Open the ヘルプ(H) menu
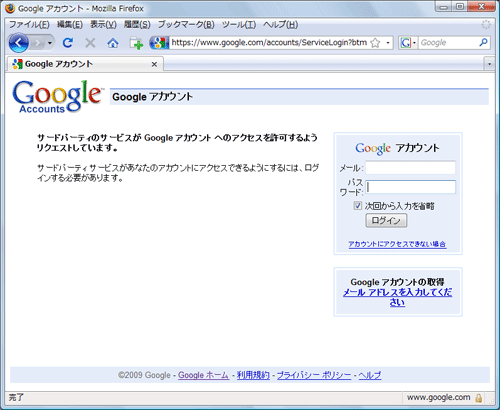Screen dimensions: 500x410 [x=280, y=24]
